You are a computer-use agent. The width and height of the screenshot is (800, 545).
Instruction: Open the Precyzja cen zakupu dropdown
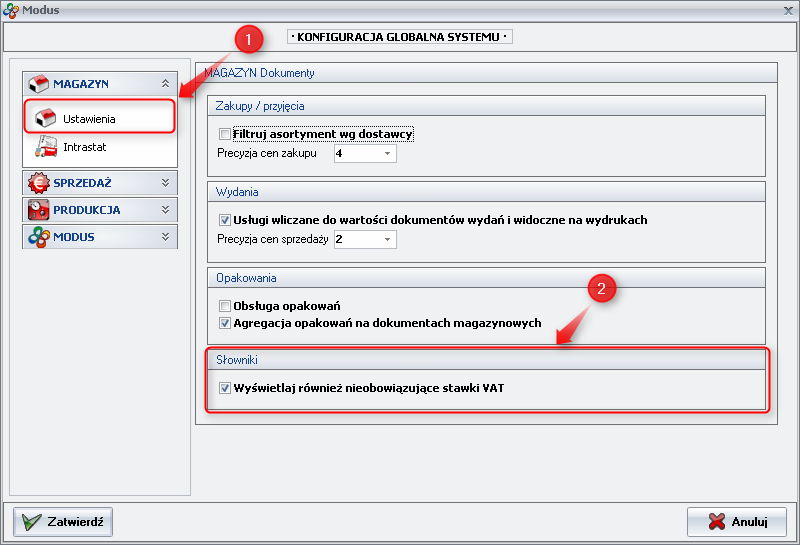387,154
